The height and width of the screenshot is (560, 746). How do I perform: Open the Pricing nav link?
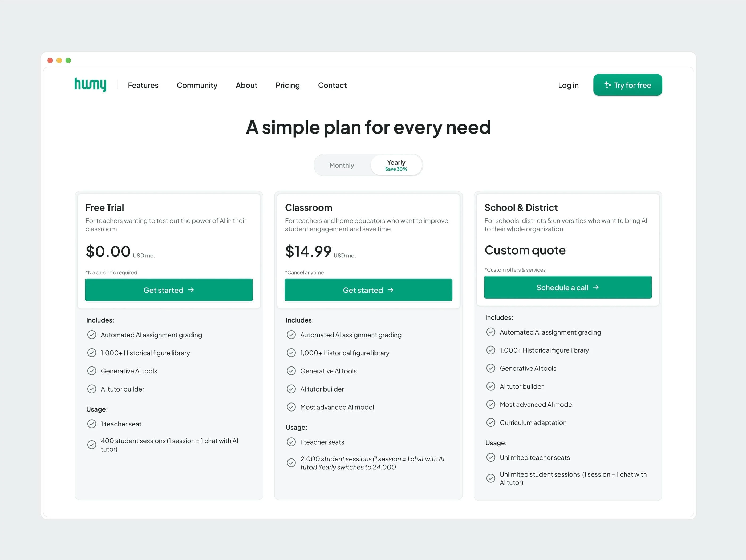[x=288, y=85]
